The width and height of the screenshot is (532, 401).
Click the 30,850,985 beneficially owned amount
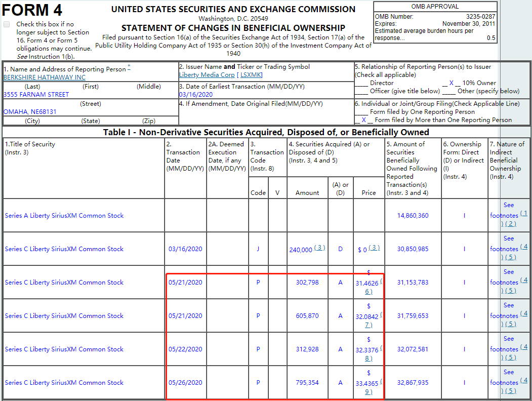[413, 249]
